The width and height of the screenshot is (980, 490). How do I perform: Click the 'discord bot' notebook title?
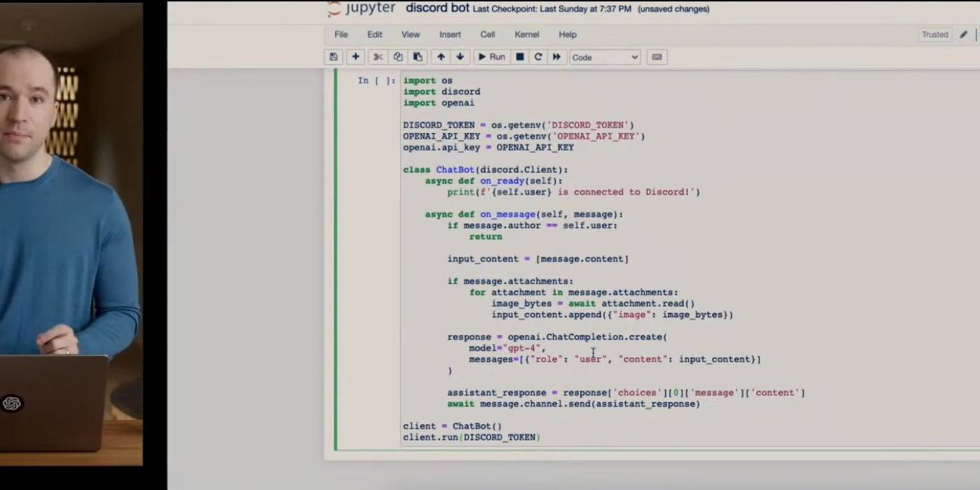[437, 8]
